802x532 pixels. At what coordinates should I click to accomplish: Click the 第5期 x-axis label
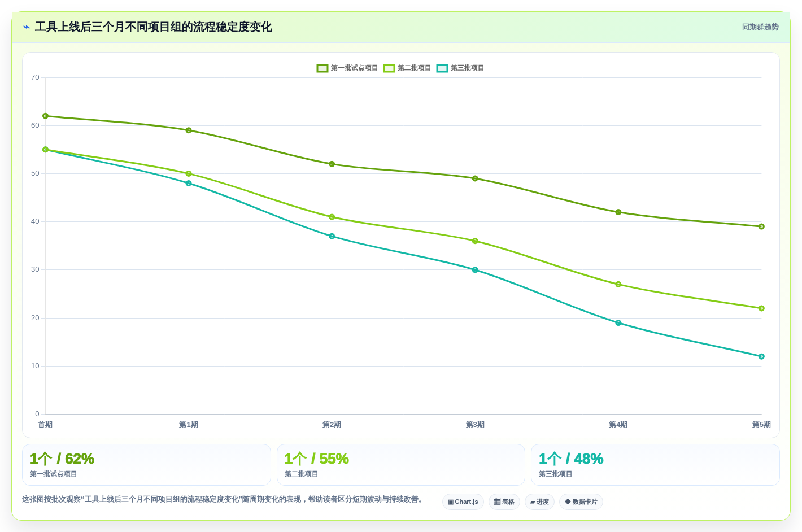coord(761,425)
